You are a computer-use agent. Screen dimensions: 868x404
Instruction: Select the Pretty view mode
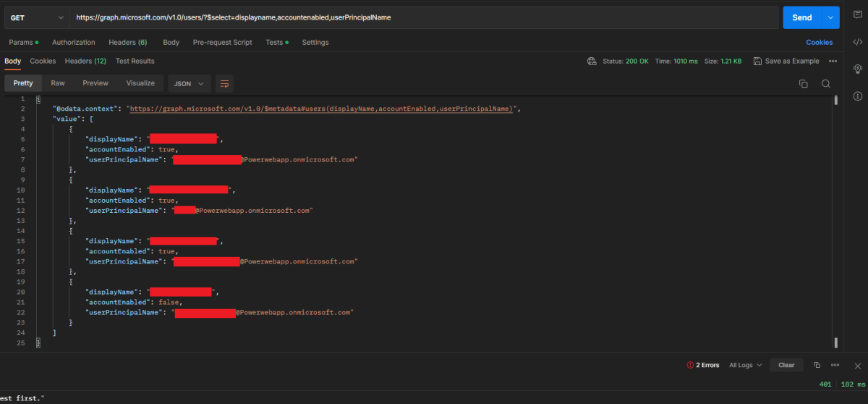coord(23,83)
